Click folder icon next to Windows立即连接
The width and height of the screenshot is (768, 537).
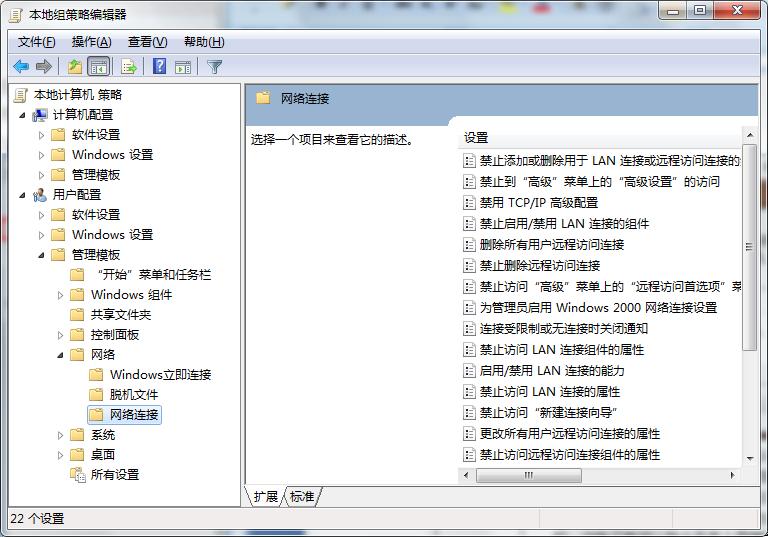click(x=96, y=375)
